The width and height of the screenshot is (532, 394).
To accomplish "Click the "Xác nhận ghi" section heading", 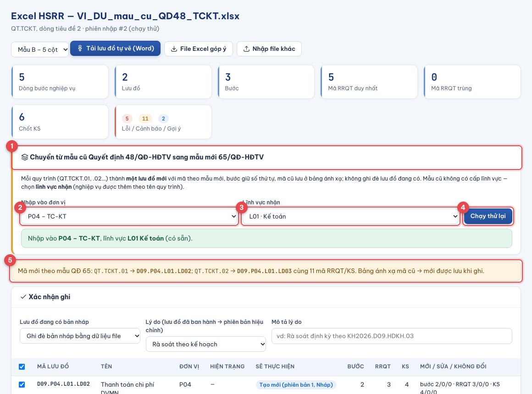I will (x=50, y=297).
